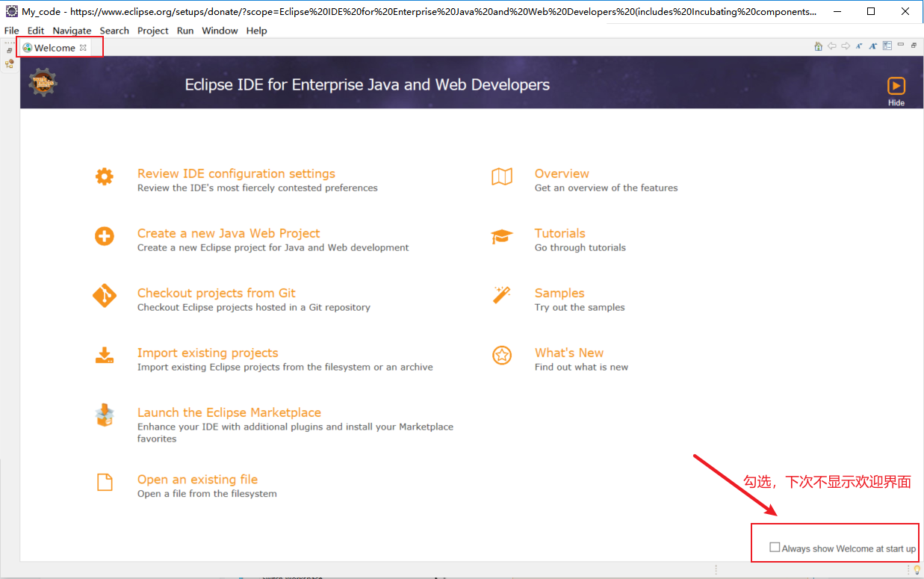Restore the minimized left sidebar stack

(x=10, y=50)
